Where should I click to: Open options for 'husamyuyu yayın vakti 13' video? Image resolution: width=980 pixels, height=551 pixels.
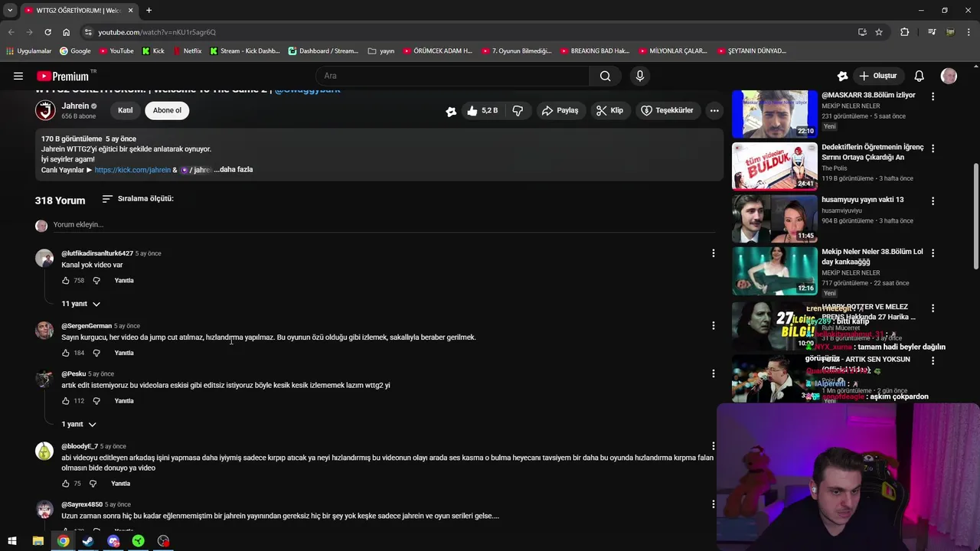point(933,201)
